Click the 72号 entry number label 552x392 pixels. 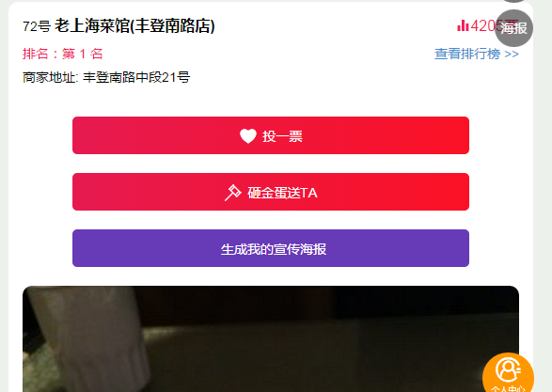pyautogui.click(x=37, y=26)
